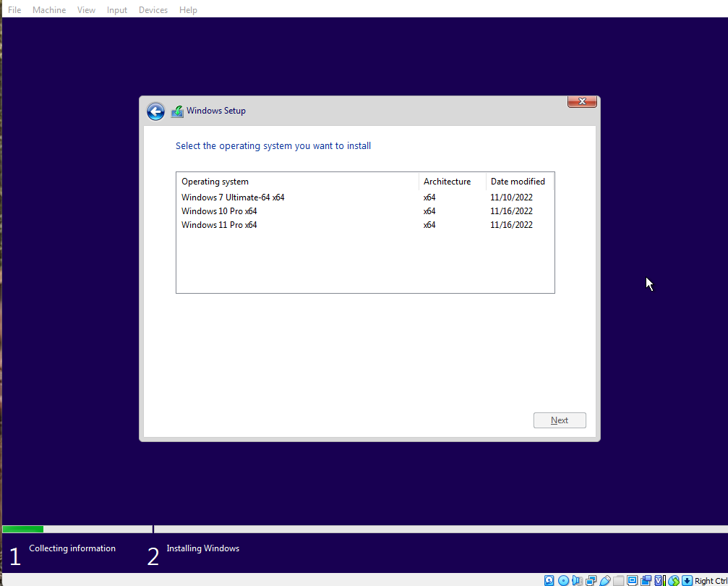The width and height of the screenshot is (728, 586).
Task: Click the green installation progress bar
Action: (x=22, y=530)
